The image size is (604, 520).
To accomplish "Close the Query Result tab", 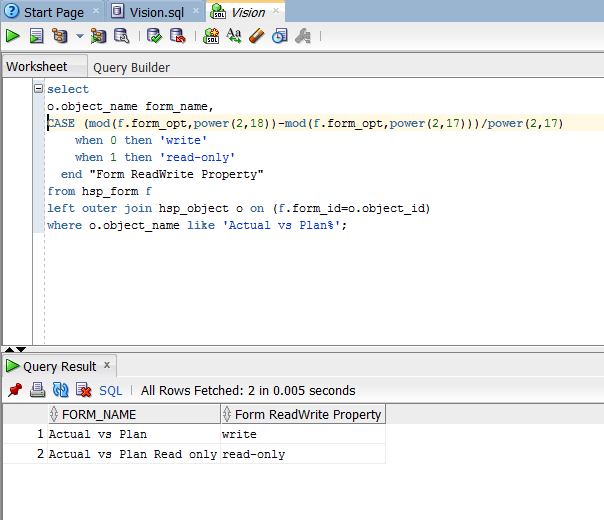I will pyautogui.click(x=107, y=365).
